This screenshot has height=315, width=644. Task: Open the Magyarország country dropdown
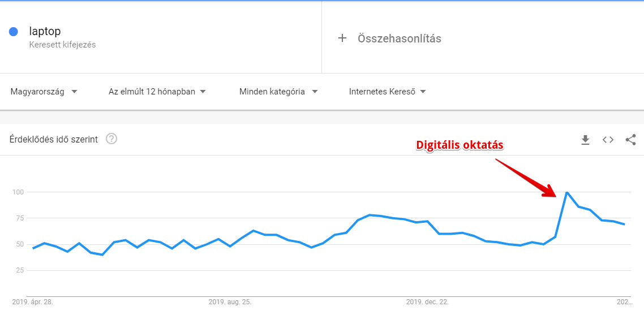(x=44, y=92)
